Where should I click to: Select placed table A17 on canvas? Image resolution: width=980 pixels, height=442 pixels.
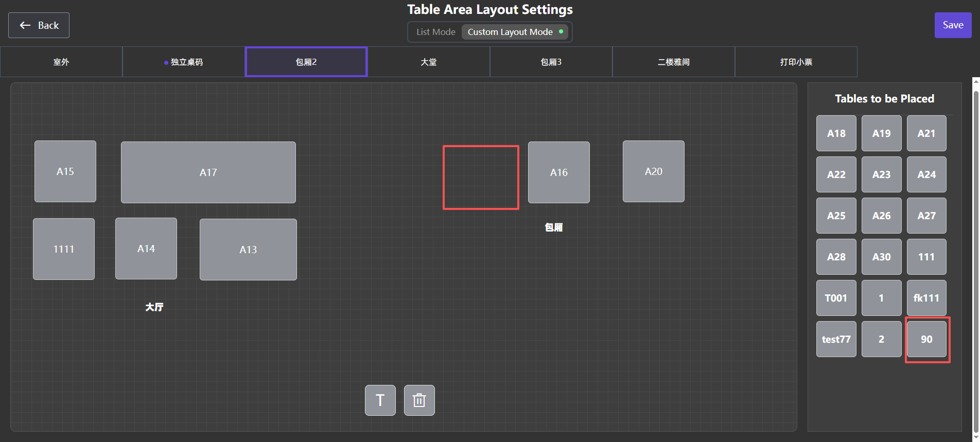pos(208,172)
